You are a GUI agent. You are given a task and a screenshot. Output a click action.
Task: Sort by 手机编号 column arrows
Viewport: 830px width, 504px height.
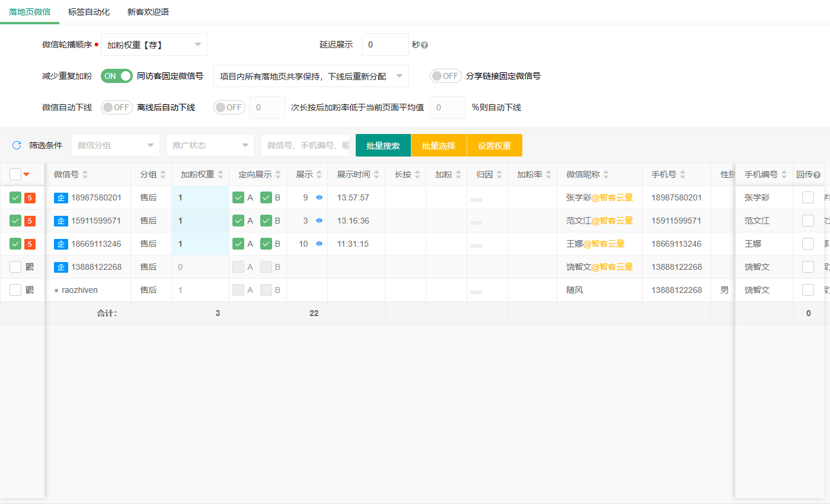(x=784, y=174)
